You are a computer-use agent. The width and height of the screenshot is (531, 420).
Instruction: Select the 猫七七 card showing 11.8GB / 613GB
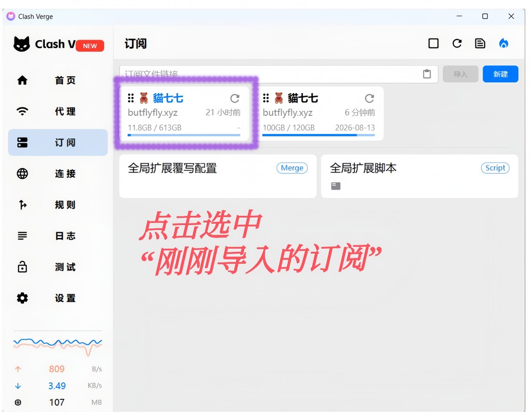[x=184, y=113]
